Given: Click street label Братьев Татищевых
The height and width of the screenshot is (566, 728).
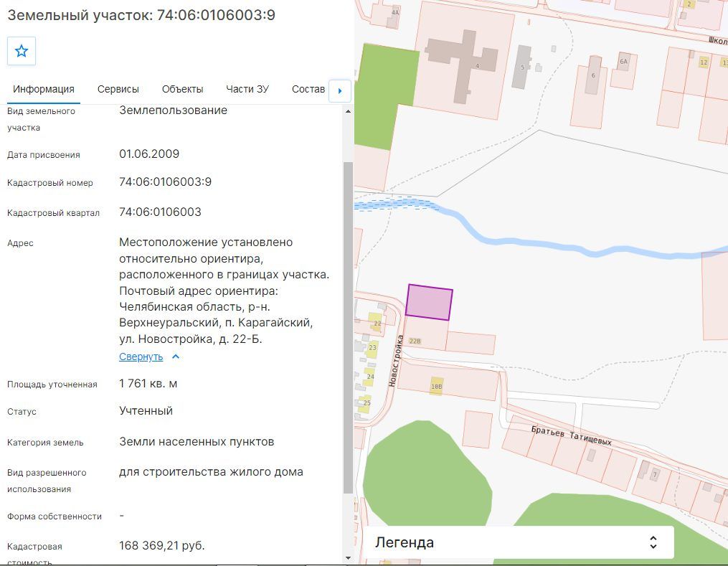Looking at the screenshot, I should pos(572,435).
